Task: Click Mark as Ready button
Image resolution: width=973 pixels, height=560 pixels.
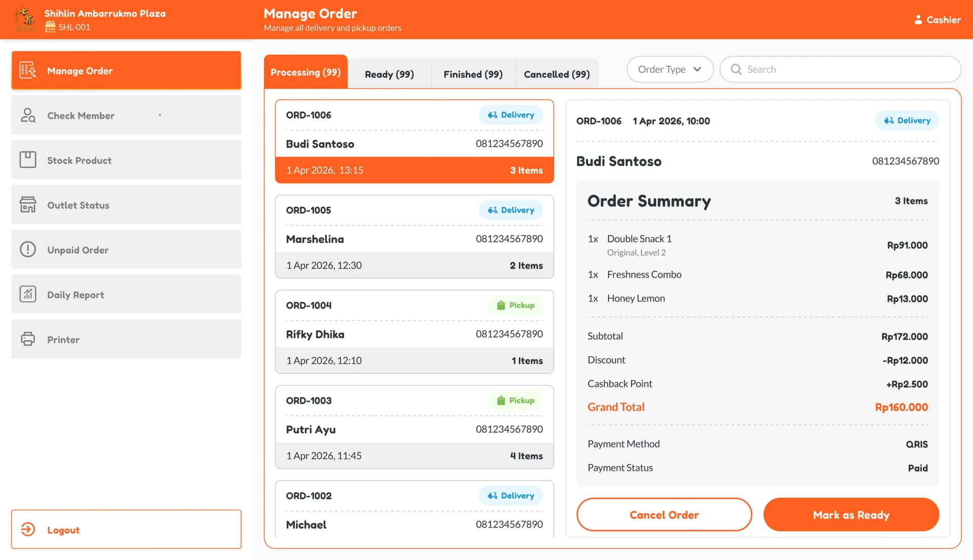Action: click(851, 515)
